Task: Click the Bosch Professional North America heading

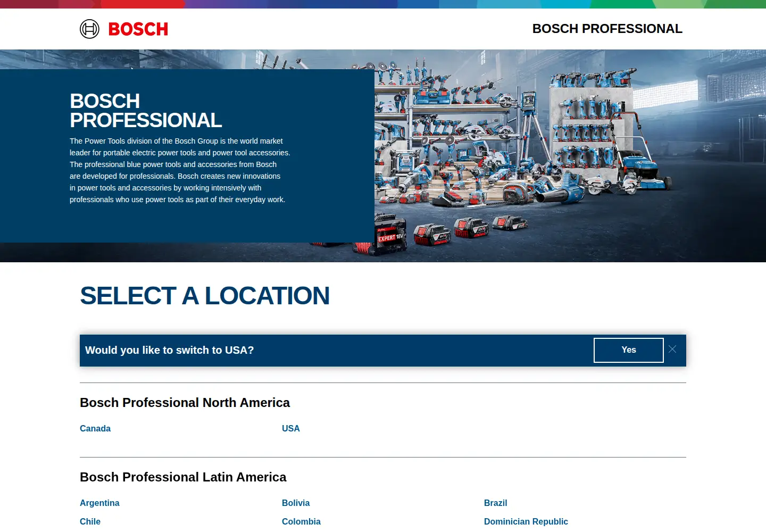Action: (x=185, y=403)
